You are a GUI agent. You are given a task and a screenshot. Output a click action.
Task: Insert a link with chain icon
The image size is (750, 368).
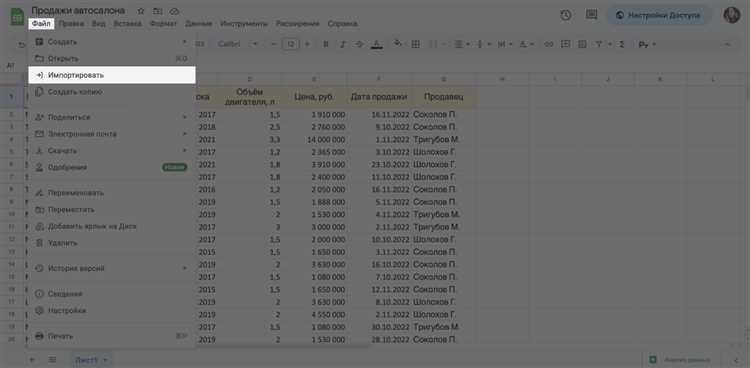click(549, 44)
